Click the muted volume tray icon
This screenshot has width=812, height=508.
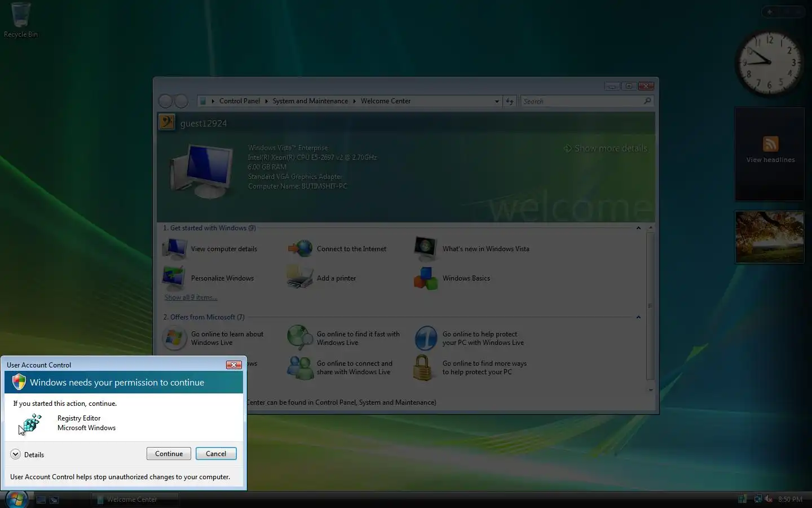click(x=769, y=499)
